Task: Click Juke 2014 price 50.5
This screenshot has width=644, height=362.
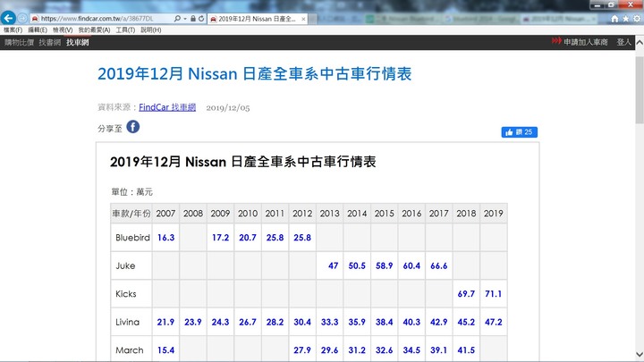Action: coord(357,266)
